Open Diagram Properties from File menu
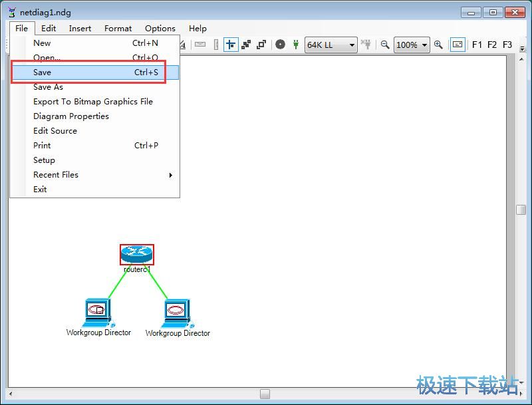This screenshot has width=532, height=405. coord(94,116)
